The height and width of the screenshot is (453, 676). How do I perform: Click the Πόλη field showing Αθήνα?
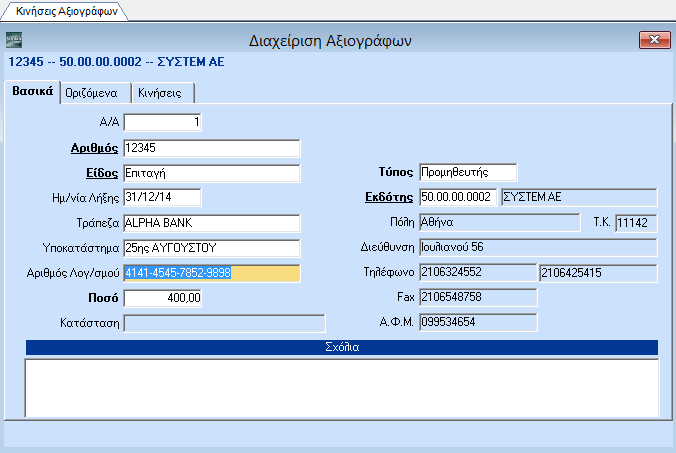(x=500, y=222)
